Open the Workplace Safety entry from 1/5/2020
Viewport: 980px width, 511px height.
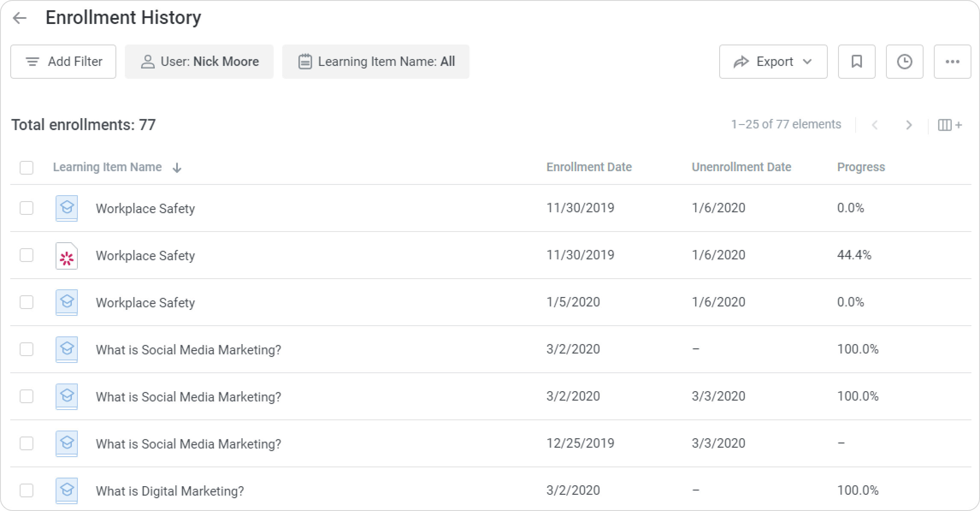pos(145,303)
